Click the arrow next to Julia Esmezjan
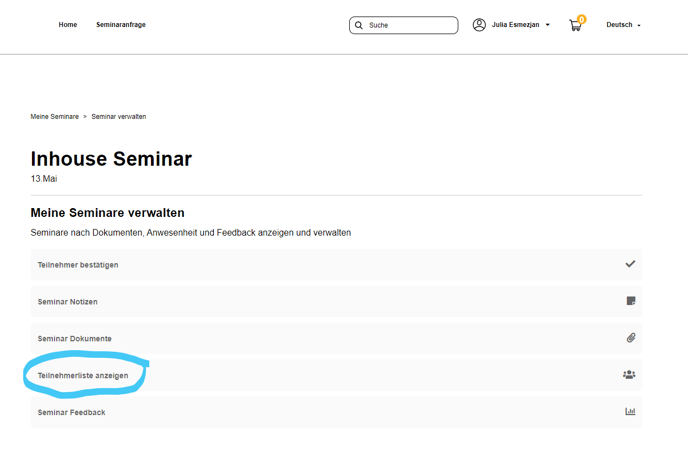The width and height of the screenshot is (688, 463). point(548,25)
